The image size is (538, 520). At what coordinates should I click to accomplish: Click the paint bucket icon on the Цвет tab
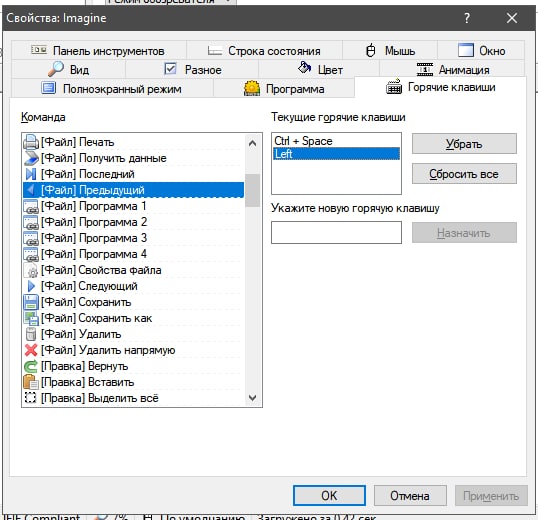coord(304,68)
